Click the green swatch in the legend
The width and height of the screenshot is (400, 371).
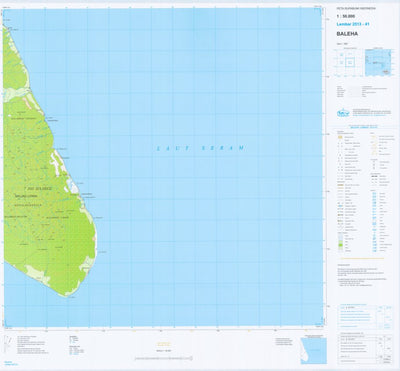pos(340,245)
